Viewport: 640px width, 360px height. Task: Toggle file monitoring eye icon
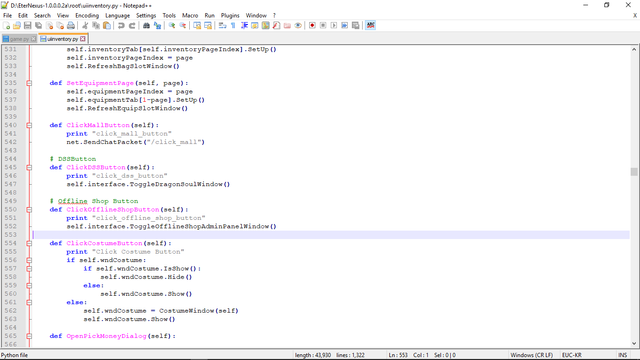point(298,25)
